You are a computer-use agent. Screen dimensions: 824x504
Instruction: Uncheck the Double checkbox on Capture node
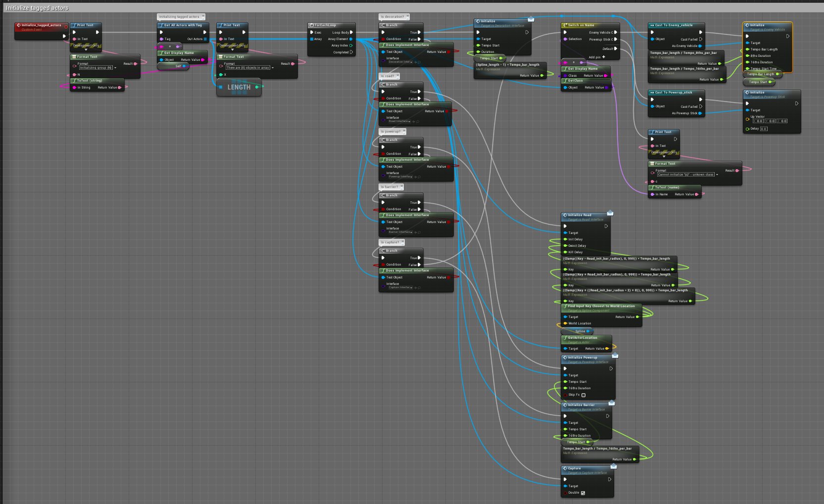(582, 493)
